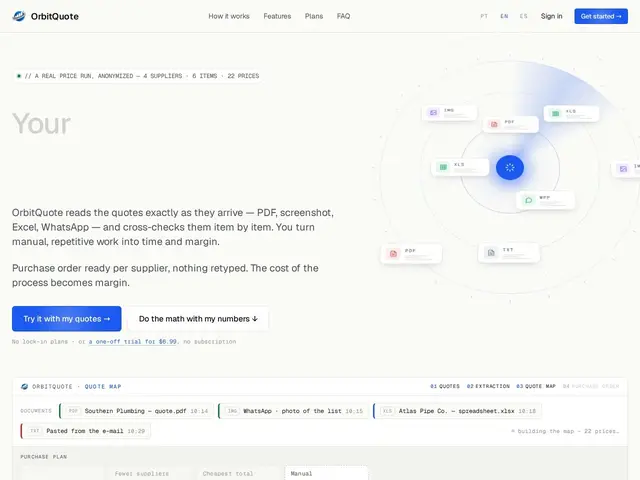Select the TXT document icon card in the orbit
This screenshot has width=640, height=480.
[509, 253]
